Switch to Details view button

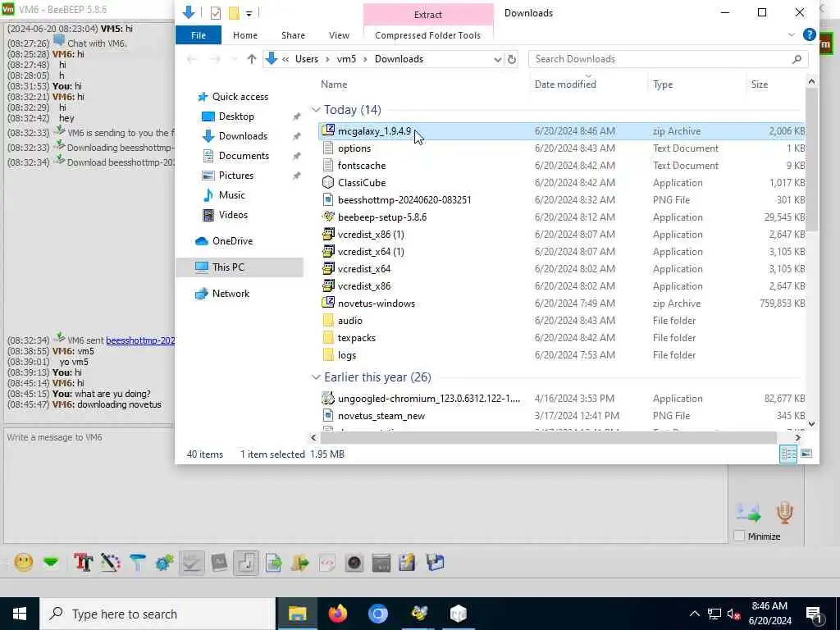click(x=788, y=454)
